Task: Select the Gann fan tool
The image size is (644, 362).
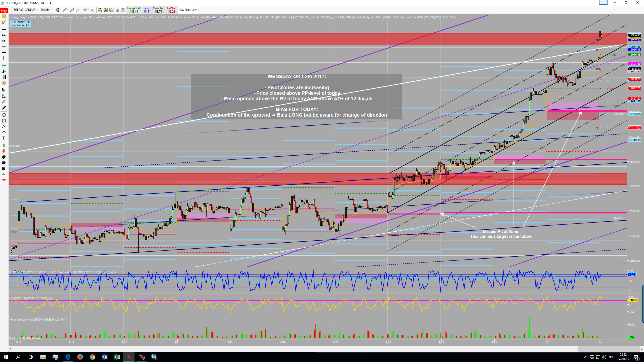Action: [x=4, y=96]
